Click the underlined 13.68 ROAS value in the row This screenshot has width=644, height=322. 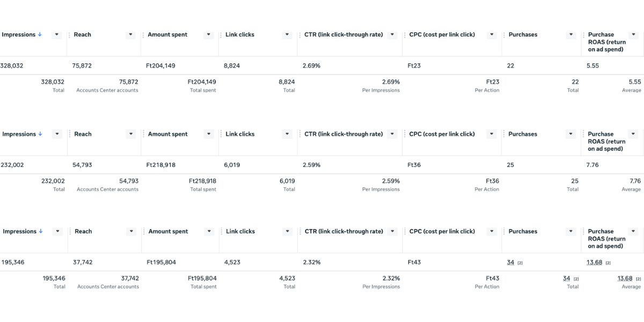pyautogui.click(x=595, y=262)
